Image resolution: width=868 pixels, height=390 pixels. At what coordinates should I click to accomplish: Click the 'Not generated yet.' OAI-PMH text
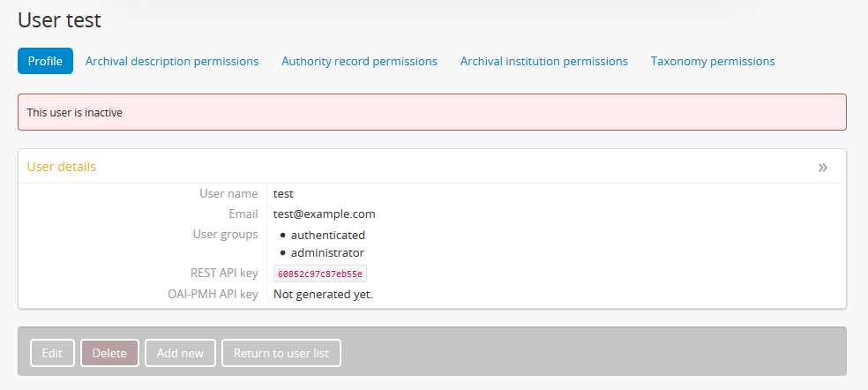coord(323,294)
